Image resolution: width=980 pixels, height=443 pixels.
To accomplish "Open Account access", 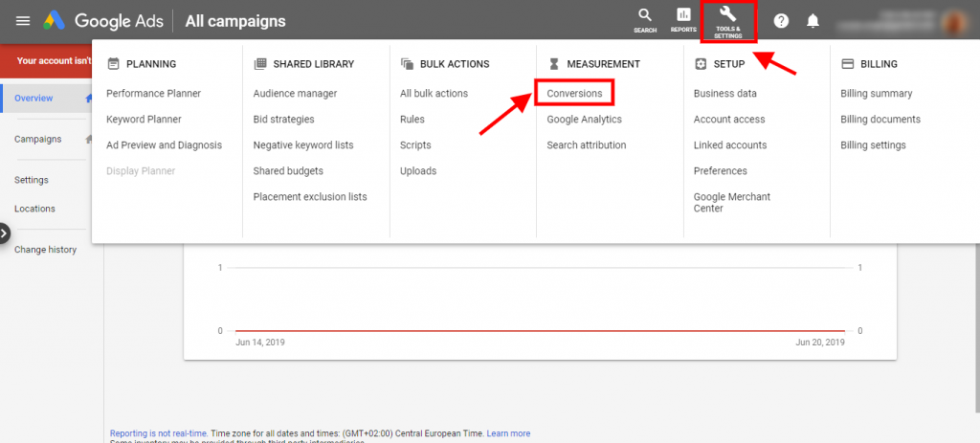I will pos(729,119).
